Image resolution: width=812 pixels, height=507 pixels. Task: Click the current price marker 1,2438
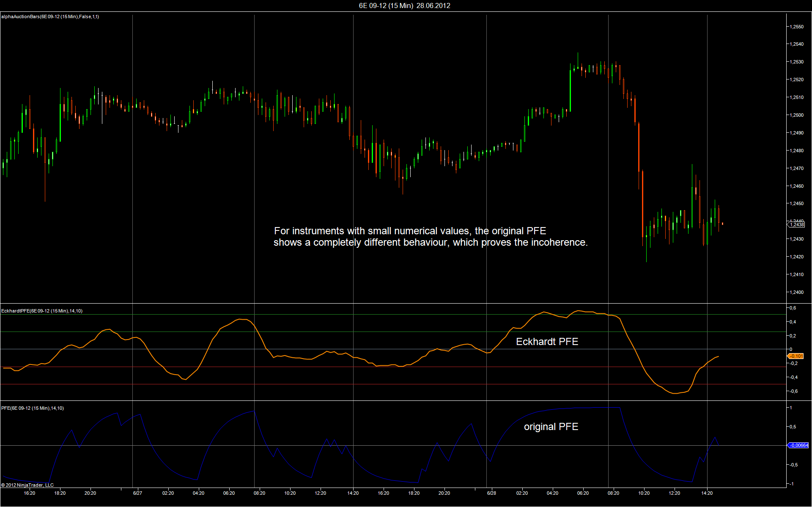[x=796, y=225]
